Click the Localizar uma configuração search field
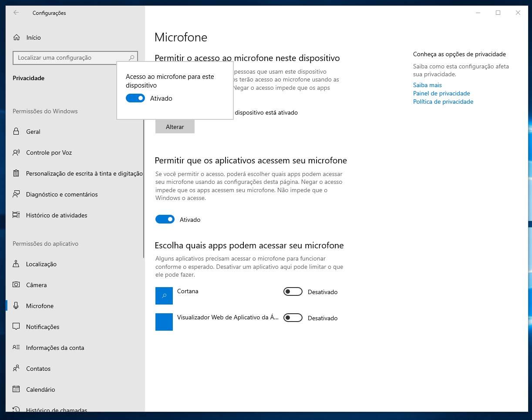The width and height of the screenshot is (532, 420). coord(75,58)
